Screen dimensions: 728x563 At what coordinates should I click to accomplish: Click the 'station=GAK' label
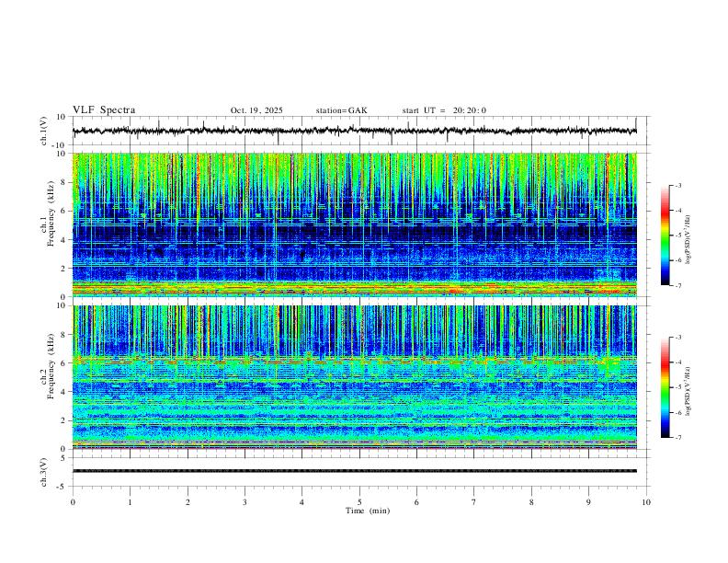click(341, 110)
